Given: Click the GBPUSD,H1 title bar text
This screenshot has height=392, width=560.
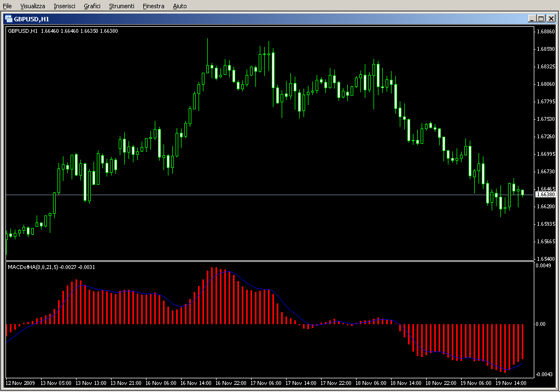Looking at the screenshot, I should 31,19.
